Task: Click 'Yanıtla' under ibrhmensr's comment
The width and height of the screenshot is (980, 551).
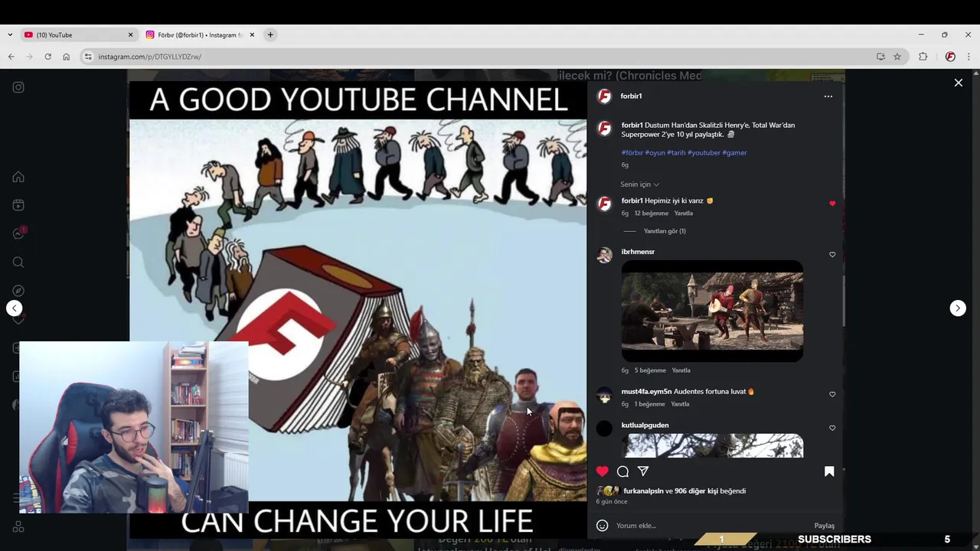Action: [x=681, y=370]
